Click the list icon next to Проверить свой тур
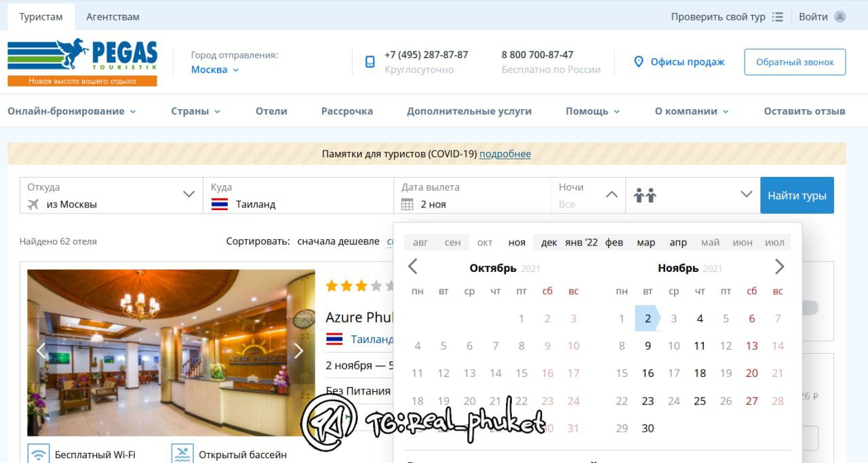 (777, 17)
